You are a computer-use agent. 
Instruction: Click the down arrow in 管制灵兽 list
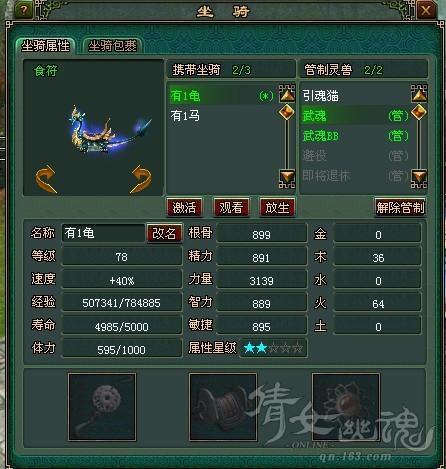pos(419,178)
